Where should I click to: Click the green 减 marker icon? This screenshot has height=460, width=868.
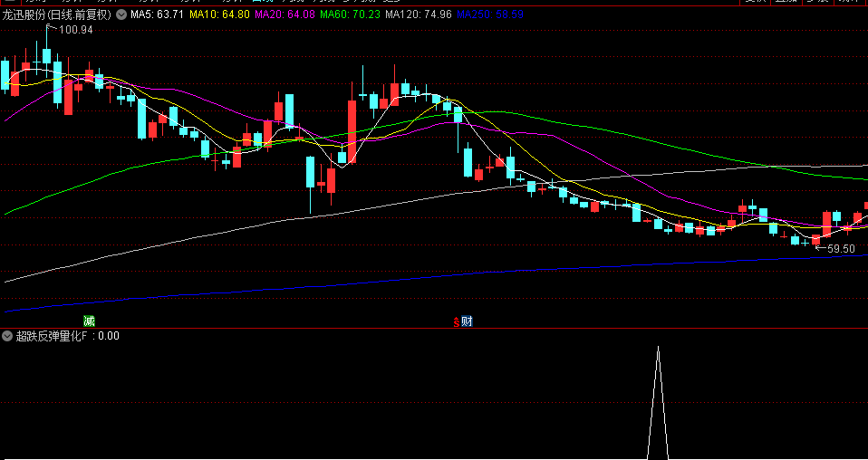(89, 321)
